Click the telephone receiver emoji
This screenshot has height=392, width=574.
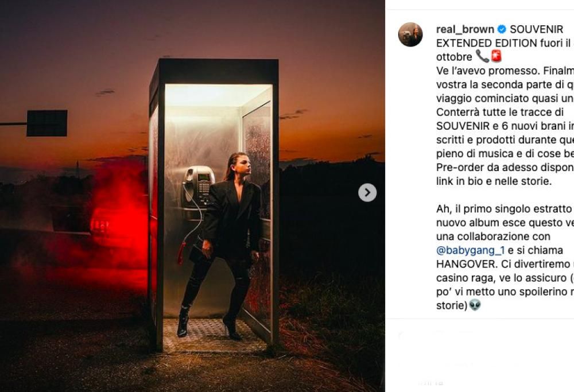[x=482, y=56]
